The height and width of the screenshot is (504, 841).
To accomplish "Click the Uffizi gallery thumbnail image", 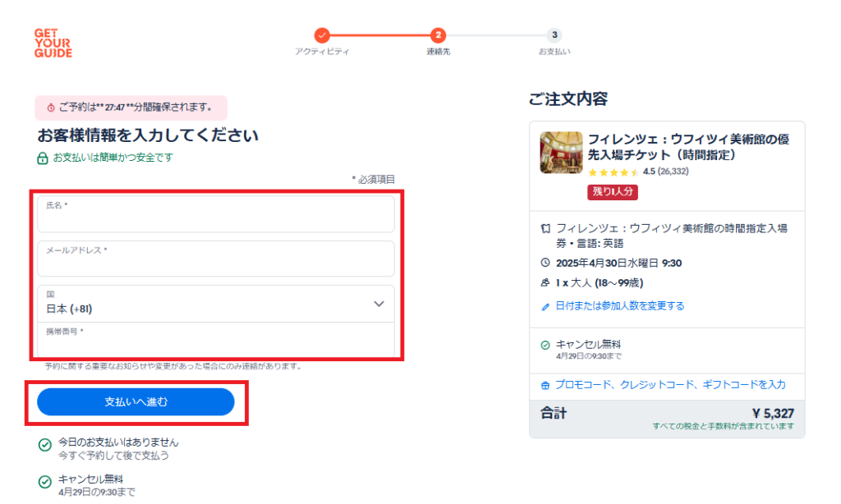I will pyautogui.click(x=561, y=153).
